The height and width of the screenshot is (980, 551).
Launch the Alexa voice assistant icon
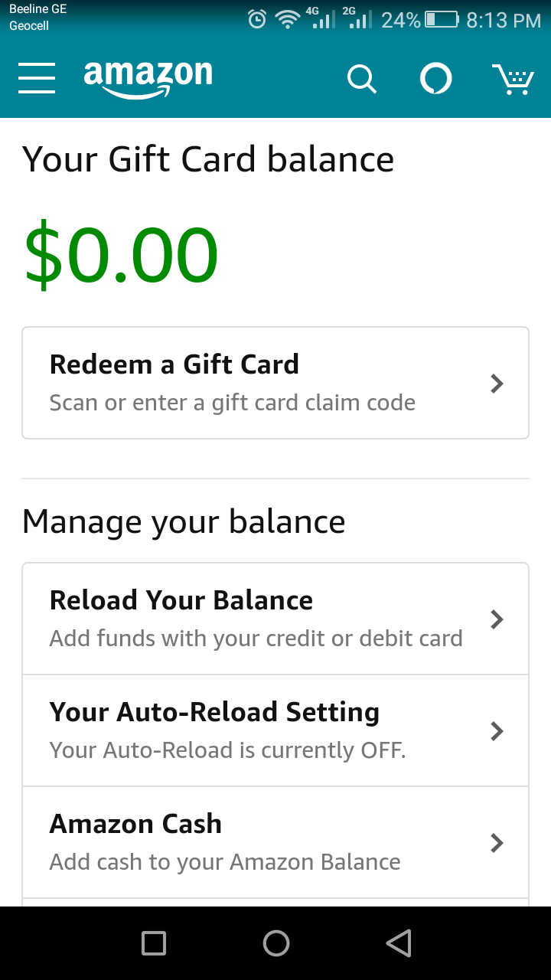436,78
